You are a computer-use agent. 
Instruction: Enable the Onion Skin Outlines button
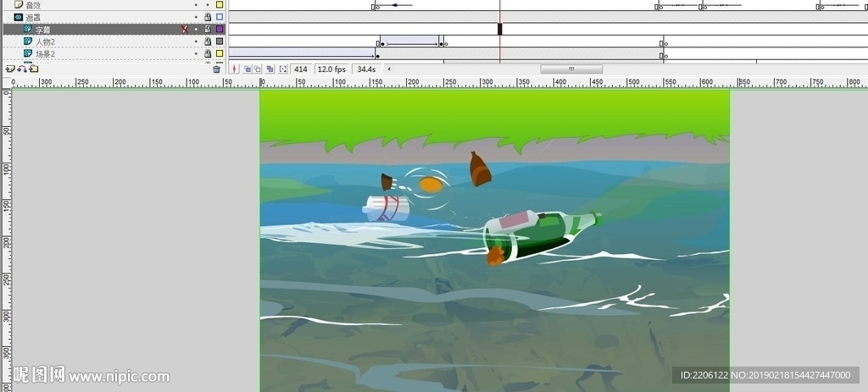[258, 69]
